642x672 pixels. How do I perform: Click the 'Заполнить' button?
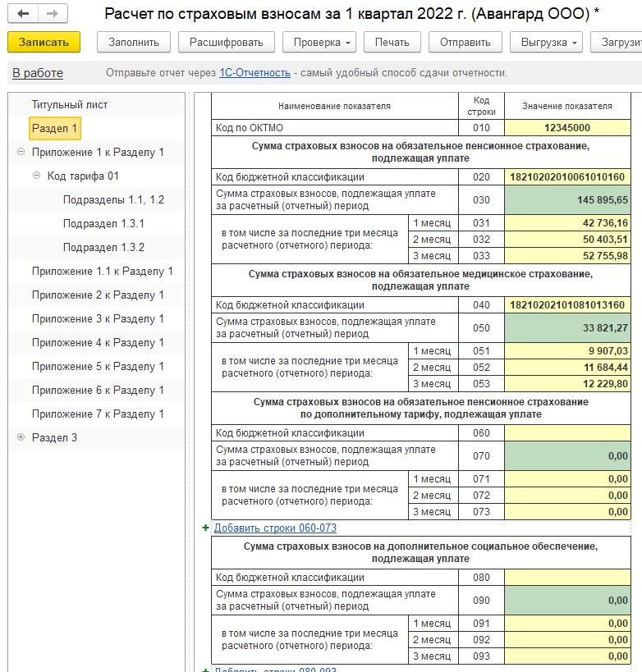coord(133,43)
